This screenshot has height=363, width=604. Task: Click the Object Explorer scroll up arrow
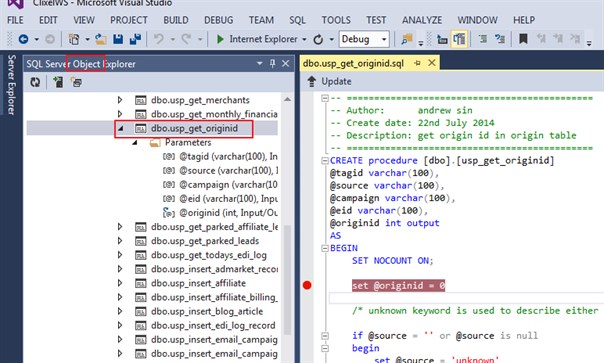287,99
